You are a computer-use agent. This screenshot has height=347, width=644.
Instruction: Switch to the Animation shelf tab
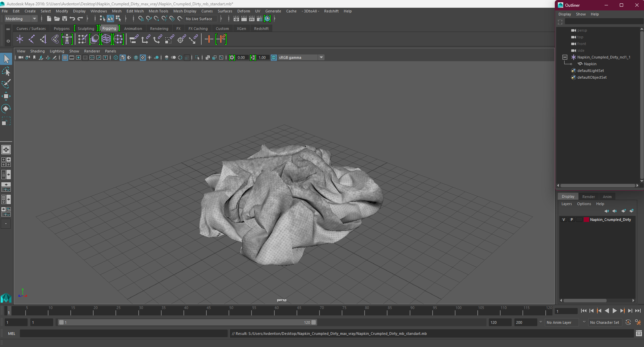(x=133, y=29)
